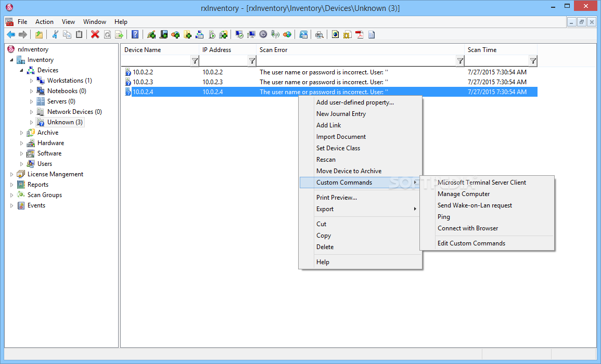This screenshot has height=364, width=601.
Task: Click the Copy toolbar icon
Action: [x=67, y=35]
